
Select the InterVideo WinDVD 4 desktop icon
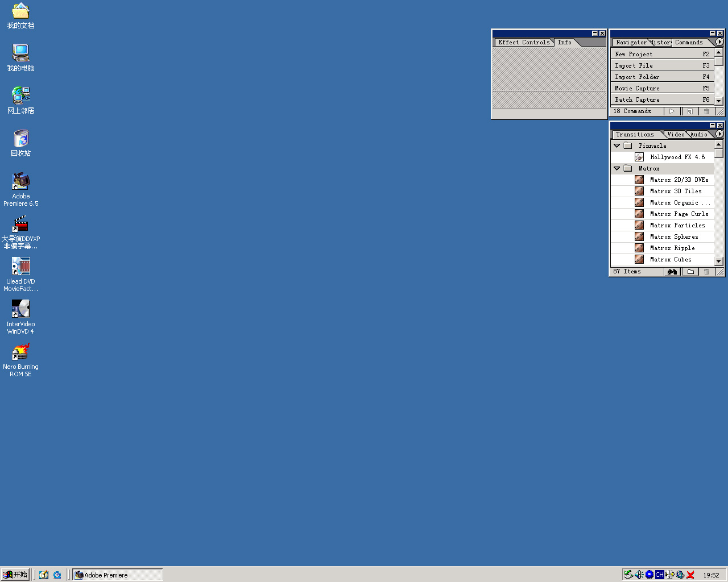(x=21, y=309)
